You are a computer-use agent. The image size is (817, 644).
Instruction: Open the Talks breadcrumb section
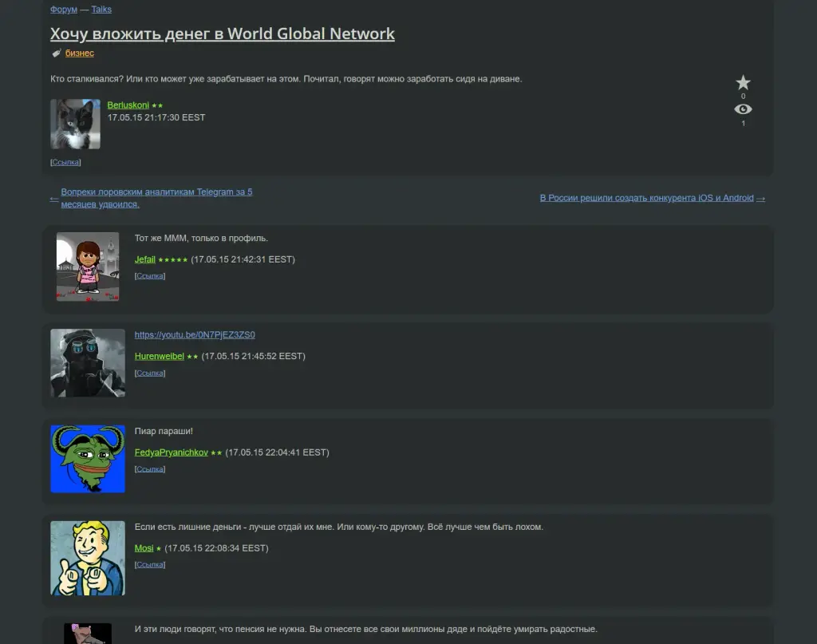101,10
